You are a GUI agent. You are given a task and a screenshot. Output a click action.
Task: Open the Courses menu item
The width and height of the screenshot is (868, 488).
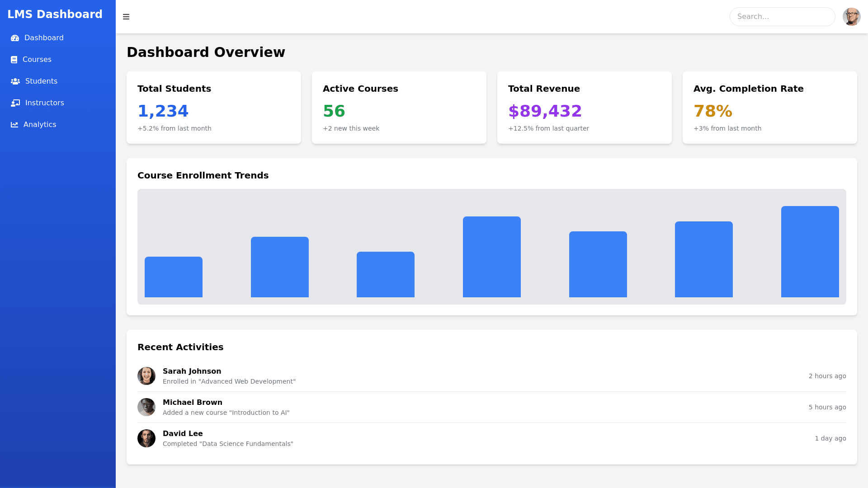click(37, 60)
